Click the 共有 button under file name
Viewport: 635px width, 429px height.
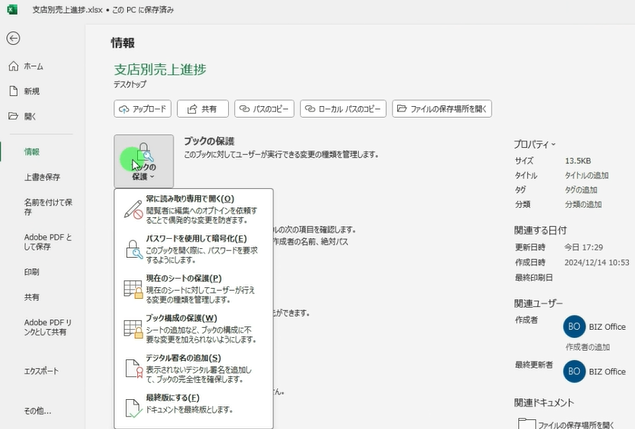[x=202, y=109]
